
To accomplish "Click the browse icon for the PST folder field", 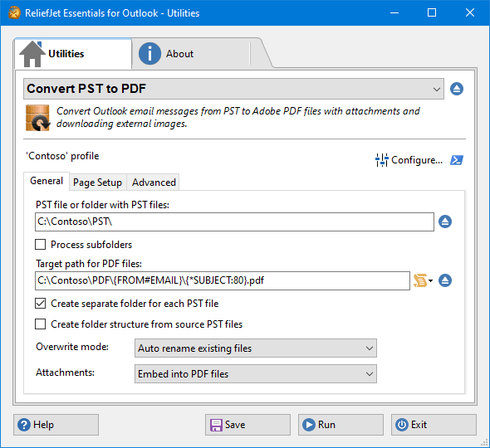I will click(445, 222).
